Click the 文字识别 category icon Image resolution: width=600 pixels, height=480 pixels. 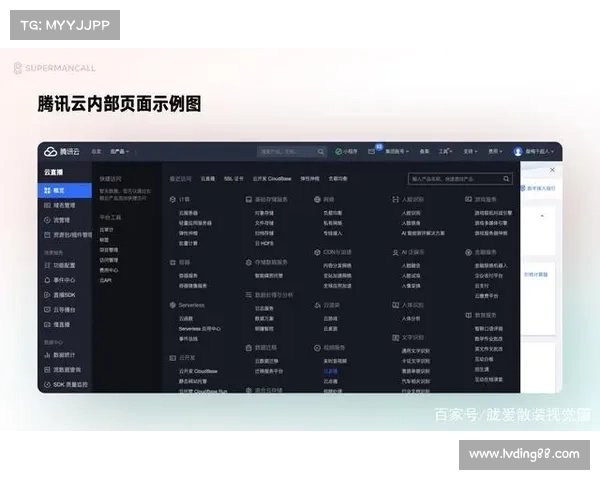396,338
